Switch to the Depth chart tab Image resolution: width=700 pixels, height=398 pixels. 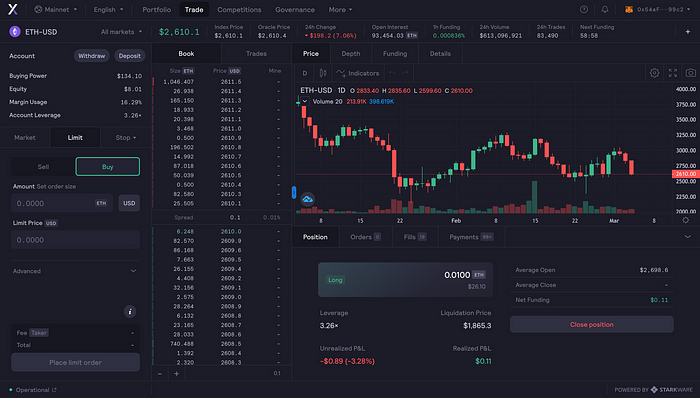[x=350, y=54]
